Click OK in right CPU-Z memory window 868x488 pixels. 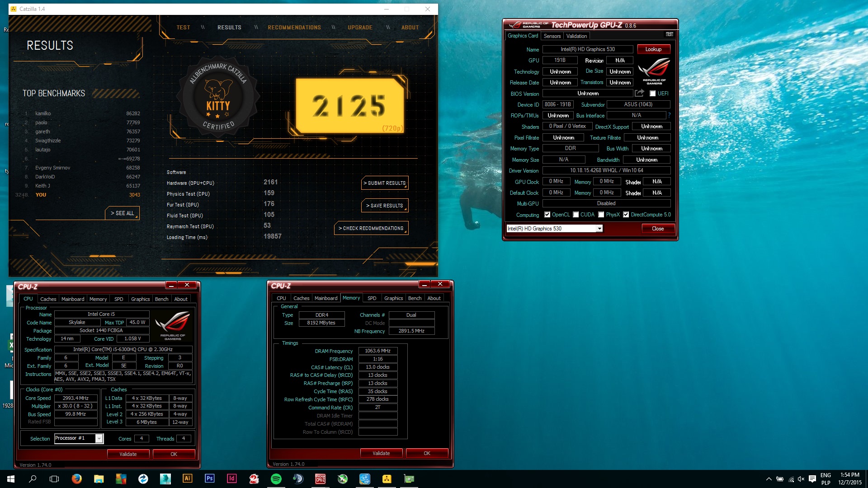click(x=427, y=453)
